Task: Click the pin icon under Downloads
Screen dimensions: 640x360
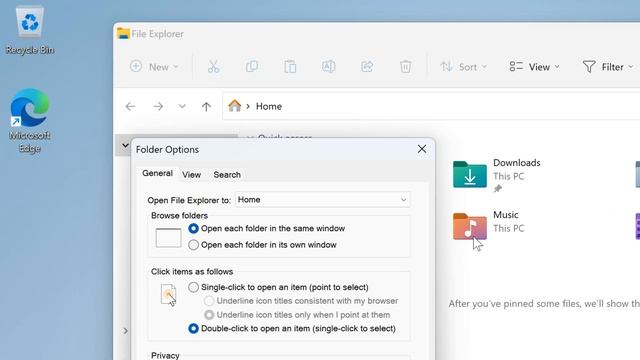Action: tap(498, 189)
